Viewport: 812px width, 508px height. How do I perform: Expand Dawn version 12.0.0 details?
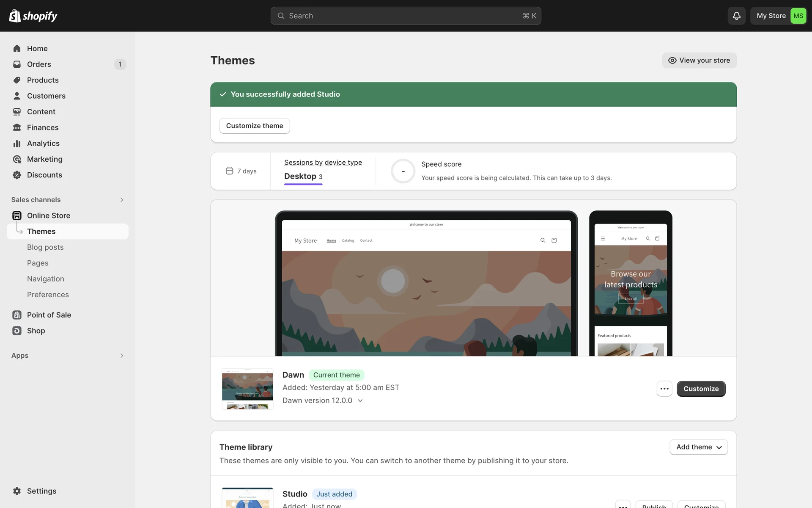[360, 400]
